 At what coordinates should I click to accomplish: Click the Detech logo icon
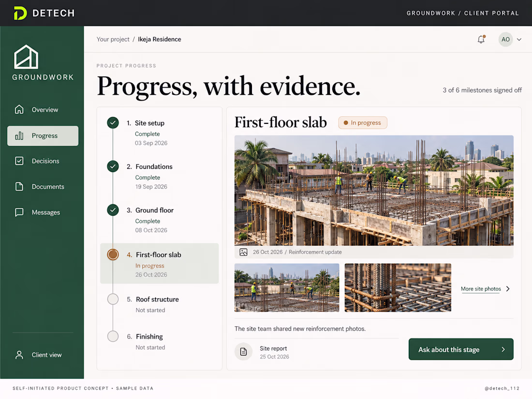20,13
